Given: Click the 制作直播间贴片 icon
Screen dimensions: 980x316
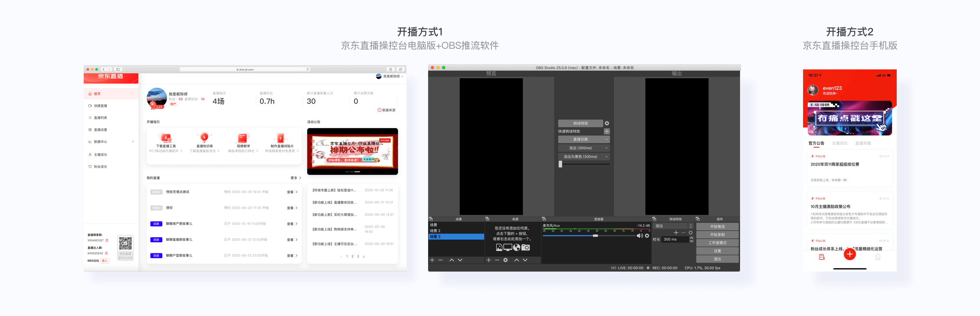Looking at the screenshot, I should (280, 138).
